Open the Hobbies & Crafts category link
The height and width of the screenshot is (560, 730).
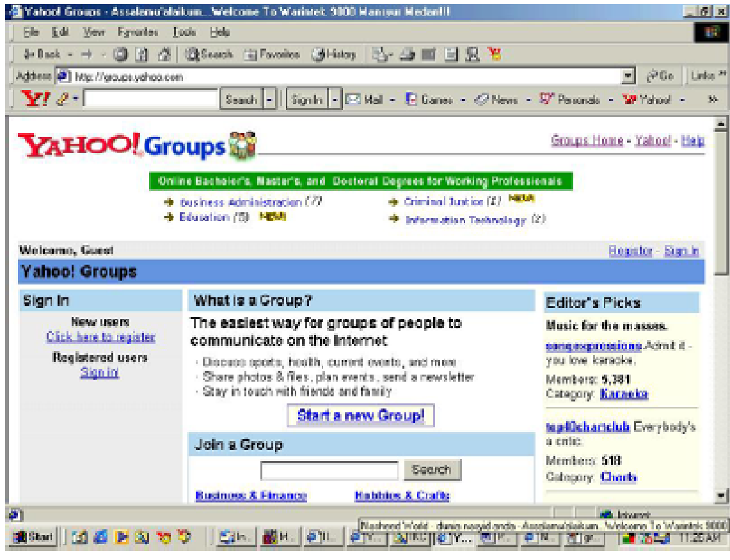(x=402, y=495)
